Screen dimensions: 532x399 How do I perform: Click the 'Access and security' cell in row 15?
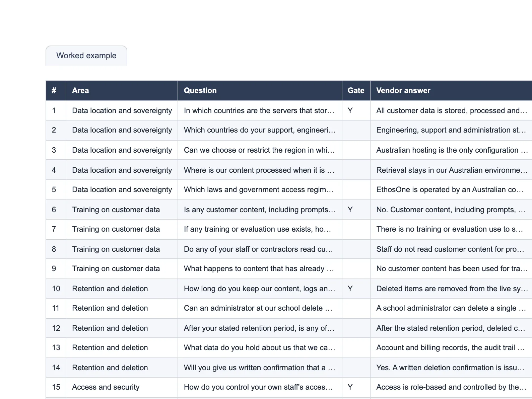[122, 387]
